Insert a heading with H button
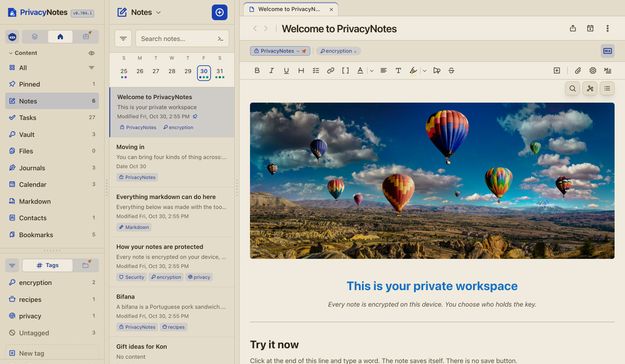625x364 pixels. point(301,71)
